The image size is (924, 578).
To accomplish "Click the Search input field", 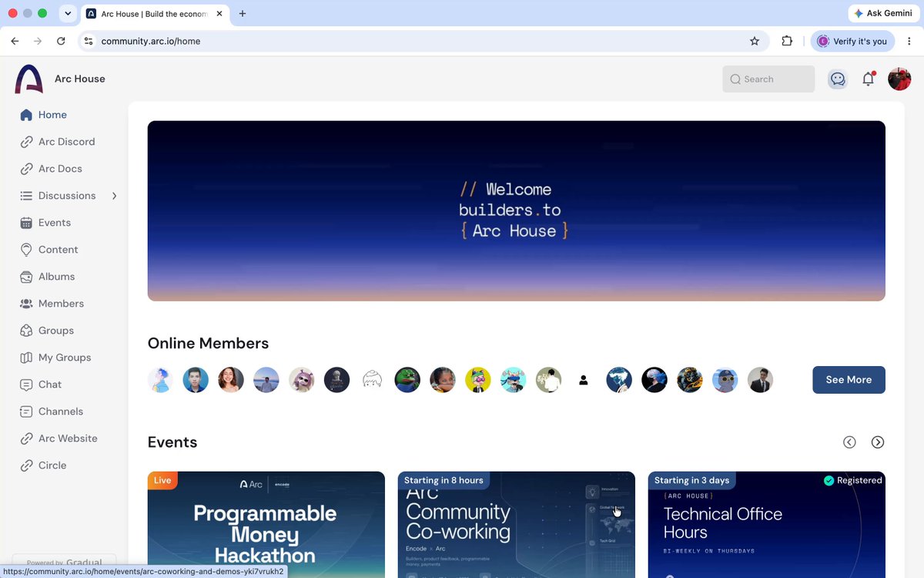I will click(x=768, y=79).
